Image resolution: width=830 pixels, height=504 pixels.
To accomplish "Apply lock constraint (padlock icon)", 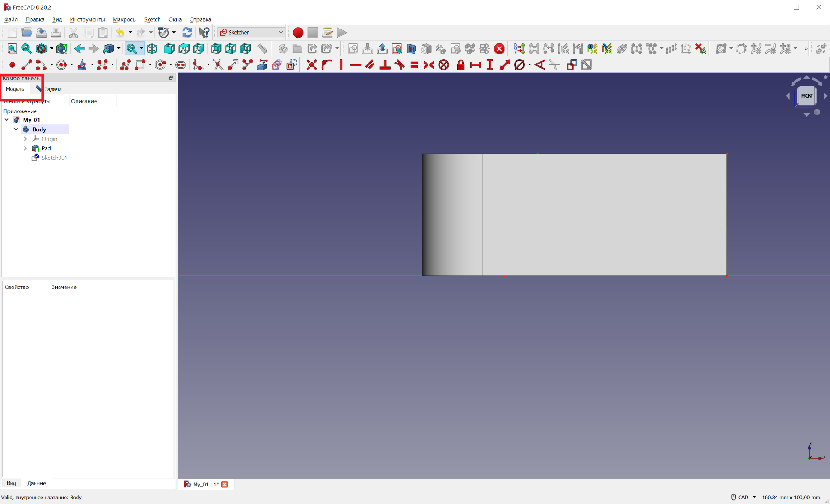I will click(x=461, y=65).
